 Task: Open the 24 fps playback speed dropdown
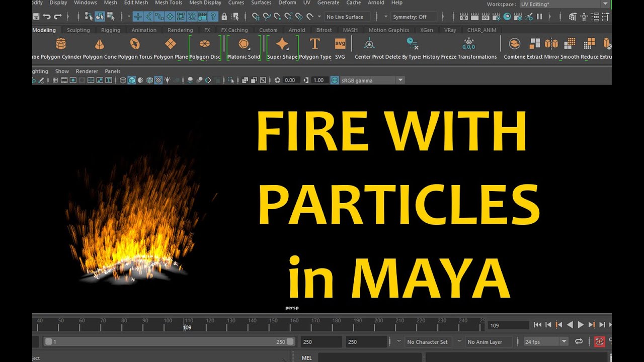click(546, 341)
